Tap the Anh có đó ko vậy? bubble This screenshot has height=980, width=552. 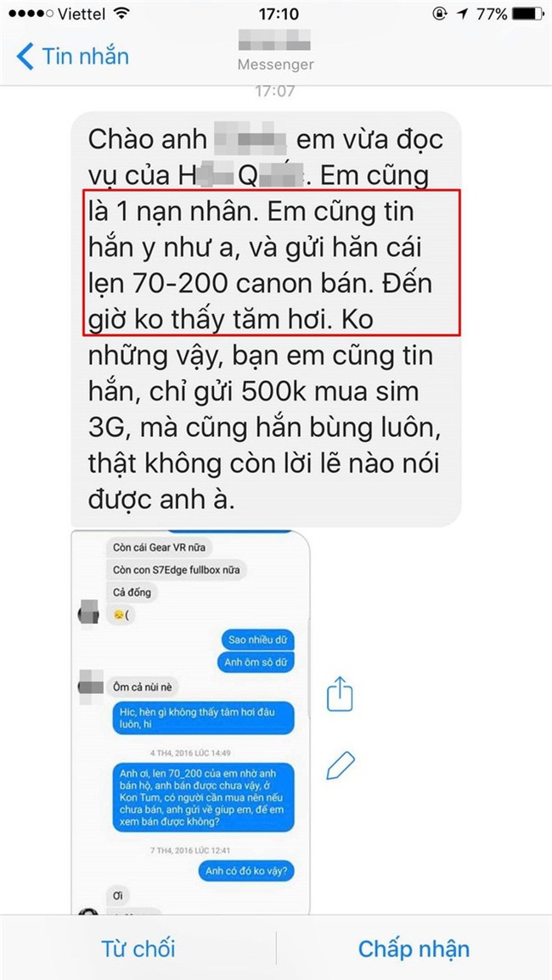[250, 871]
